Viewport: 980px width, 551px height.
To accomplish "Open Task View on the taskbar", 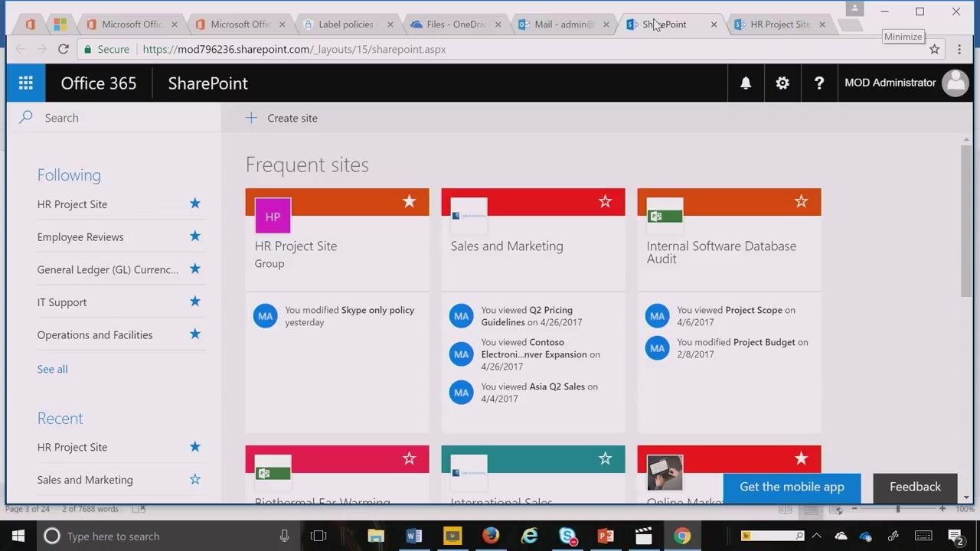I will [318, 536].
